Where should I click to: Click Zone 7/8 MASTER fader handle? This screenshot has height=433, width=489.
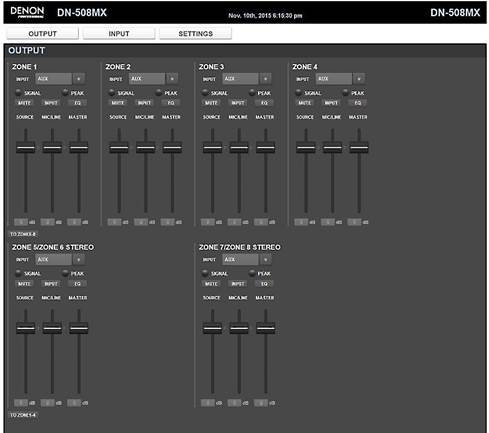click(266, 328)
